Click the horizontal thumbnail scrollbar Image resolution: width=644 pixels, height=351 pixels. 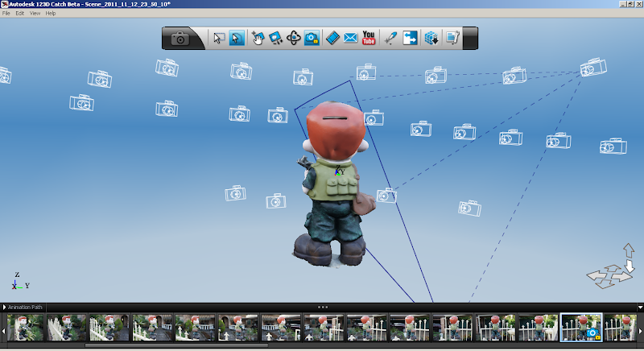pyautogui.click(x=175, y=345)
